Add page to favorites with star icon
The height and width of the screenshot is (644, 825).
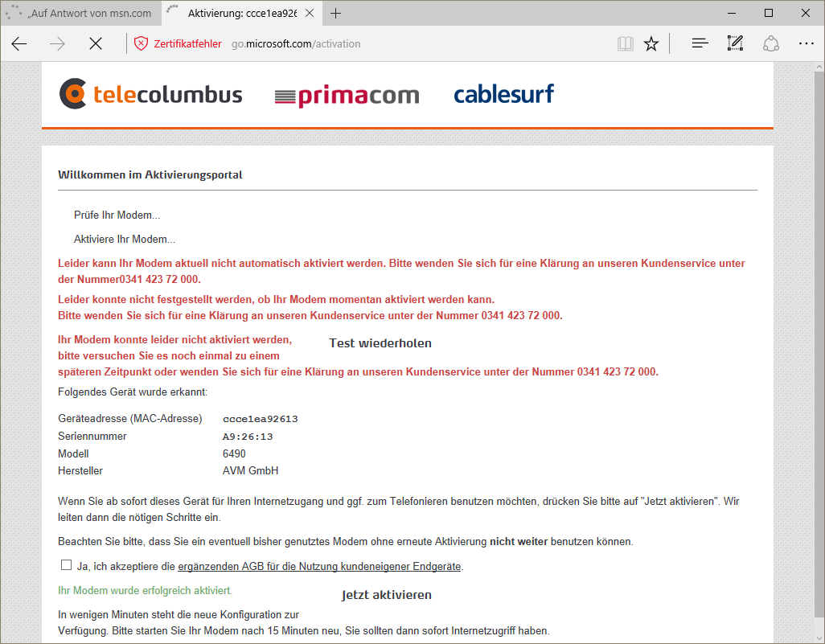point(651,44)
